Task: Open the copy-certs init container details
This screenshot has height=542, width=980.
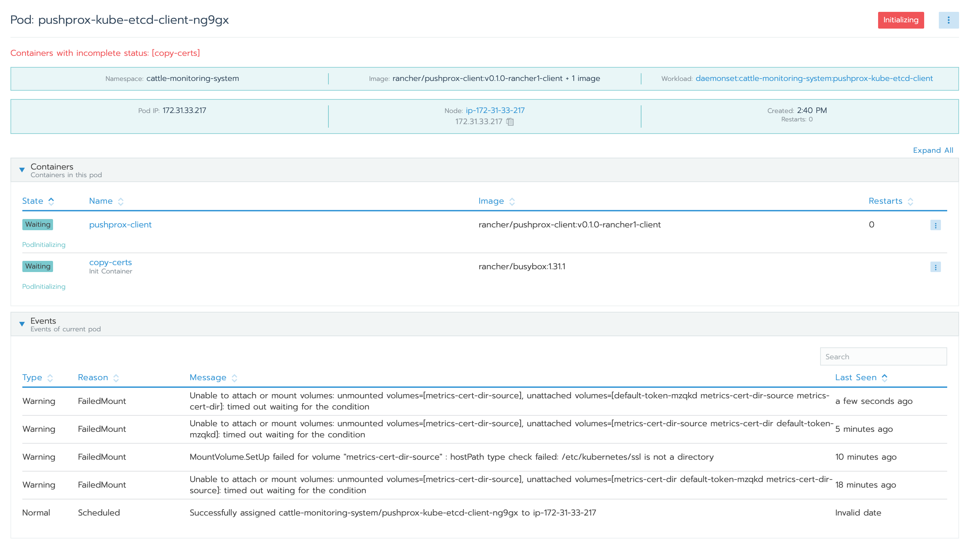Action: point(111,262)
